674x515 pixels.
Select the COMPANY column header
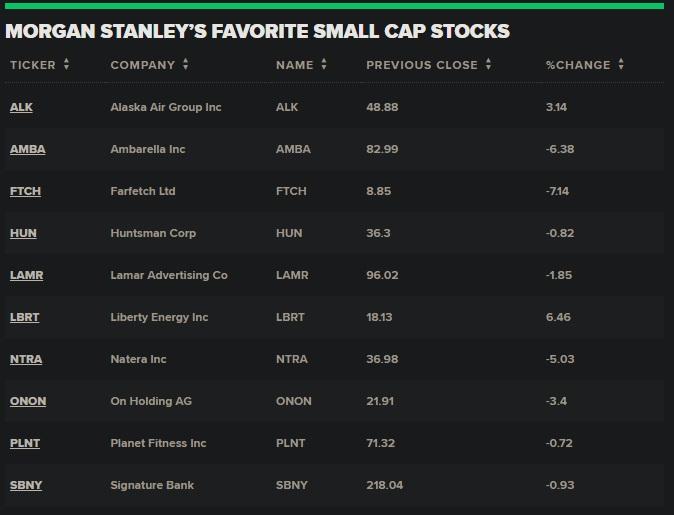coord(142,65)
